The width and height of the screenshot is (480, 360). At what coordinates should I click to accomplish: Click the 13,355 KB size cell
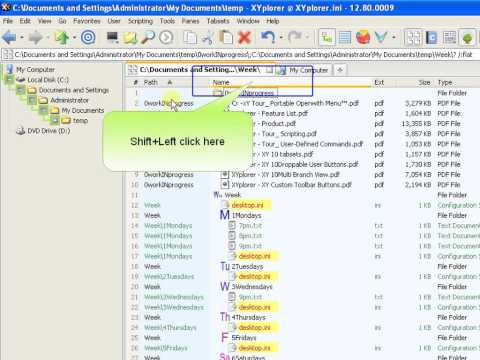click(416, 123)
